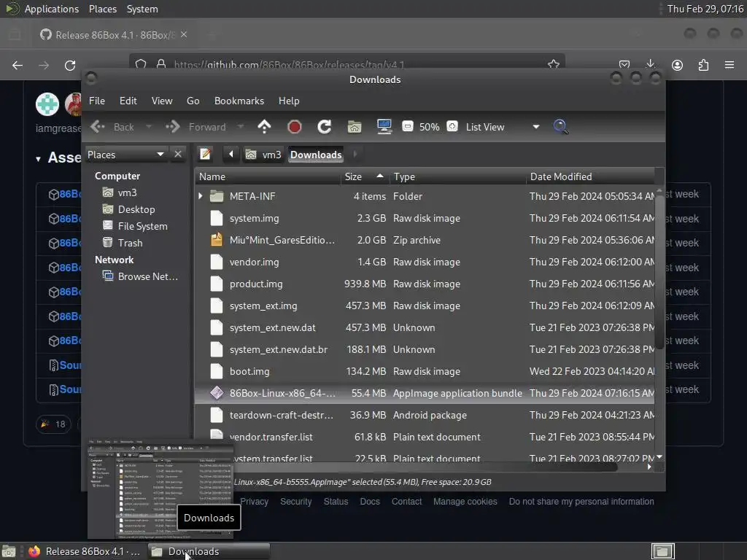The height and width of the screenshot is (560, 747).
Task: Expand the META-INF folder row
Action: 201,195
